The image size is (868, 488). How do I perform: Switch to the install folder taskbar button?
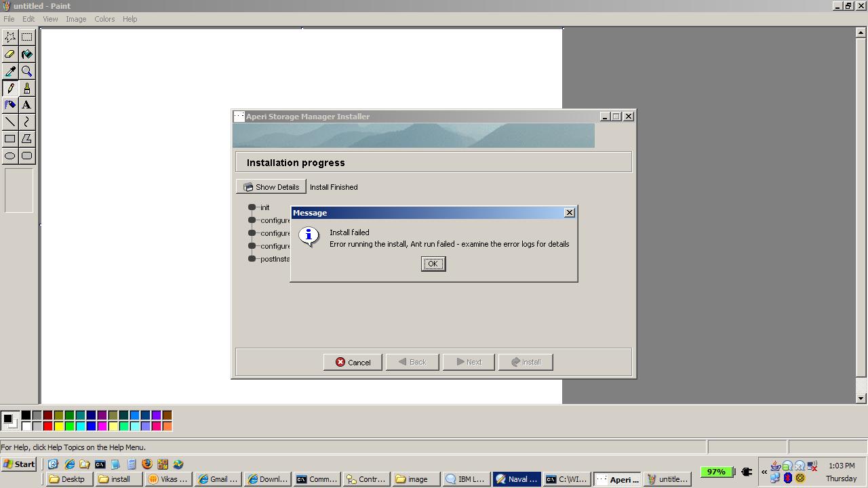(119, 479)
